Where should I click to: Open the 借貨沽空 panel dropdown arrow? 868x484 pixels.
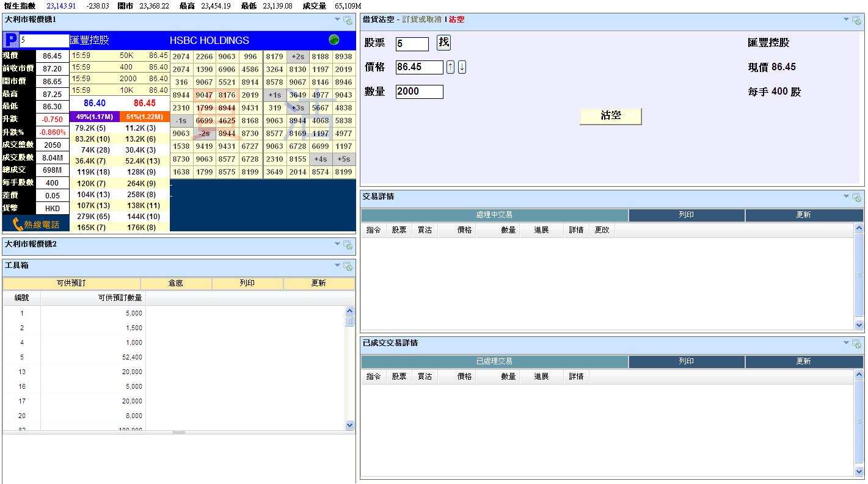click(x=846, y=20)
